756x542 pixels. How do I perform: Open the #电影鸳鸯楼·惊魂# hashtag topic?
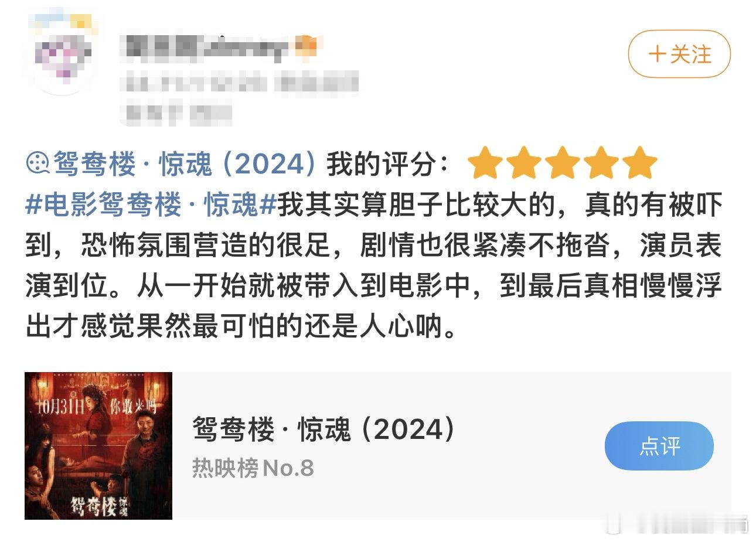(x=151, y=205)
